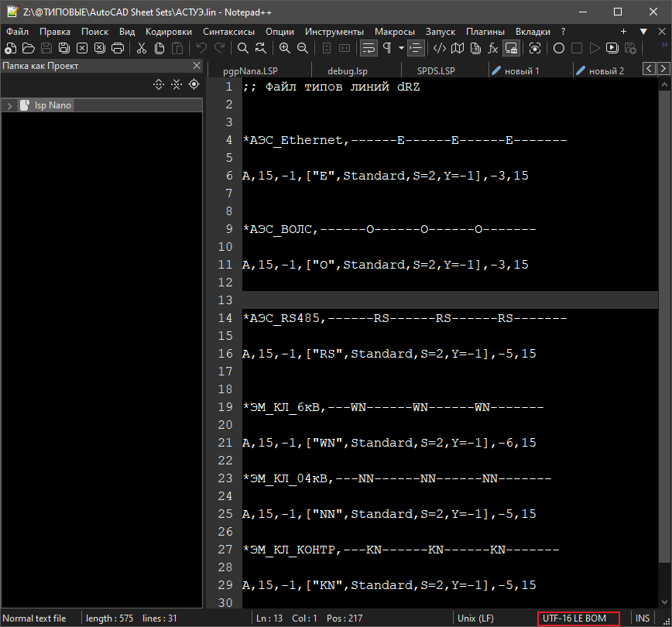Open the Кодировки menu

tap(169, 32)
